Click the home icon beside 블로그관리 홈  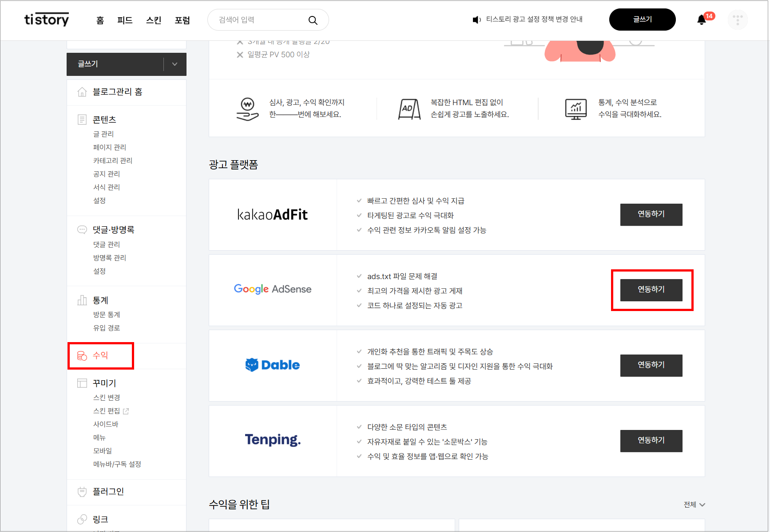[x=82, y=92]
